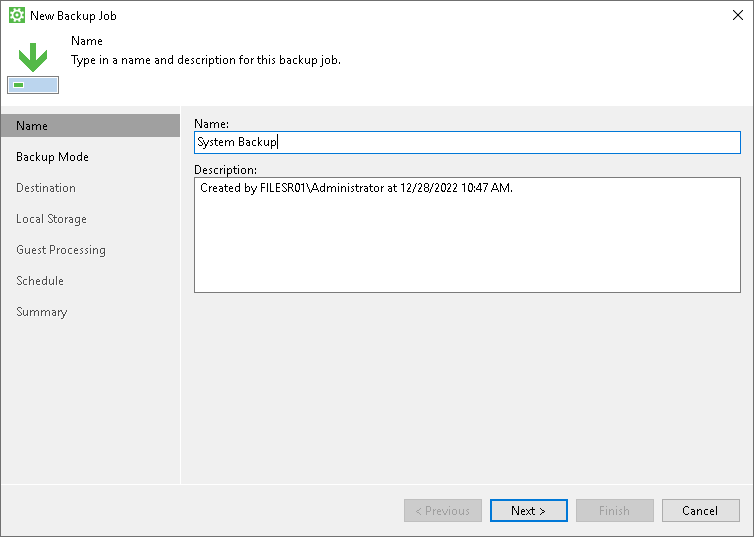Select the Name step in sidebar

(90, 125)
